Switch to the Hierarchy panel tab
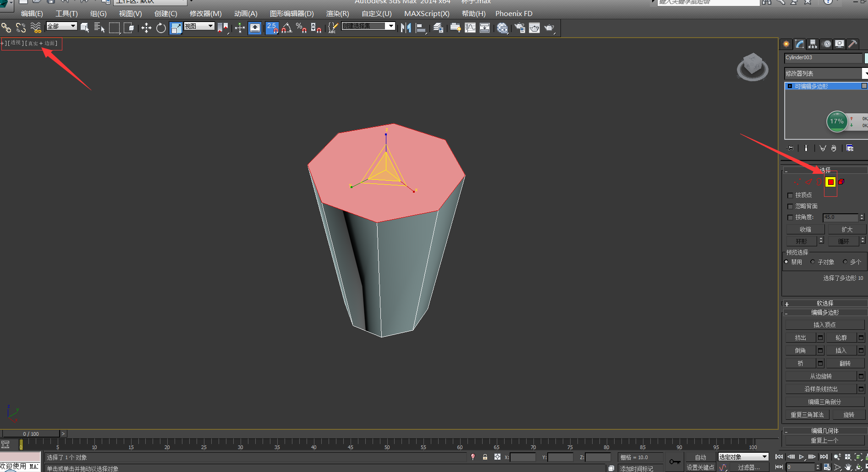 pyautogui.click(x=813, y=44)
